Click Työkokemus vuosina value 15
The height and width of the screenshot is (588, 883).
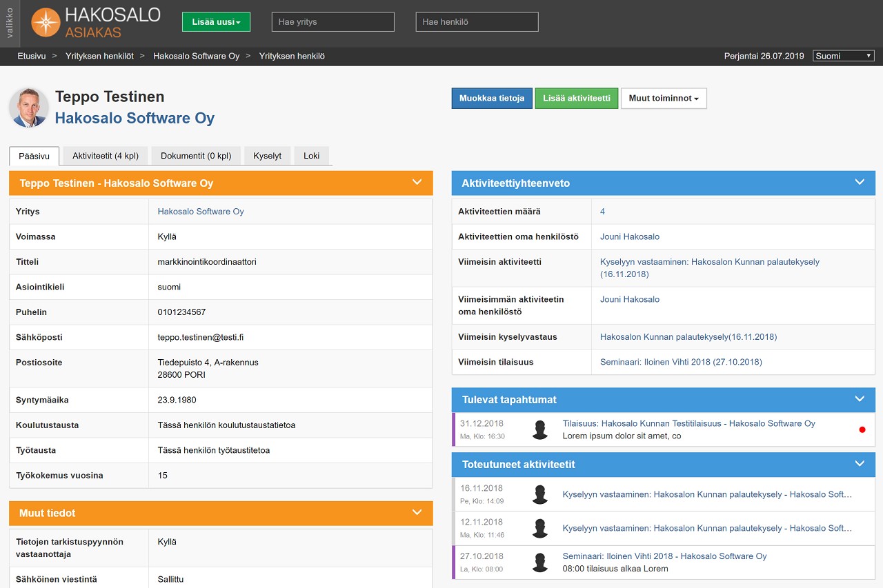coord(163,475)
